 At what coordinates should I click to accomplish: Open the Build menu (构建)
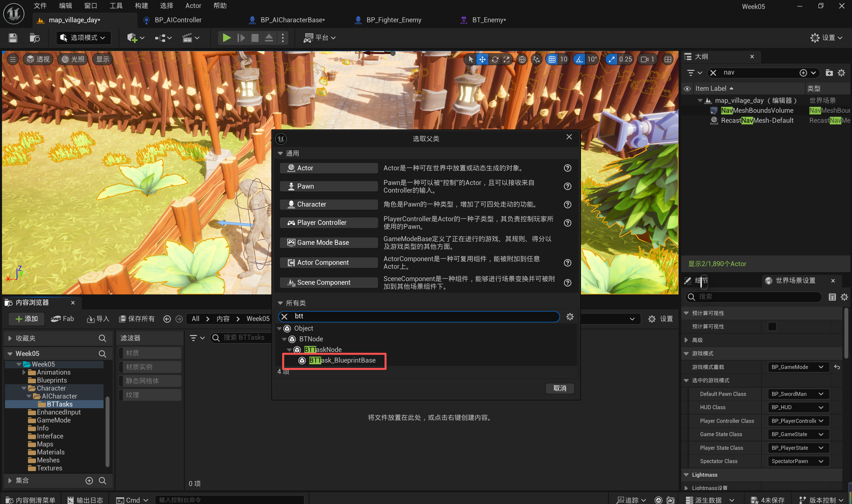[142, 6]
